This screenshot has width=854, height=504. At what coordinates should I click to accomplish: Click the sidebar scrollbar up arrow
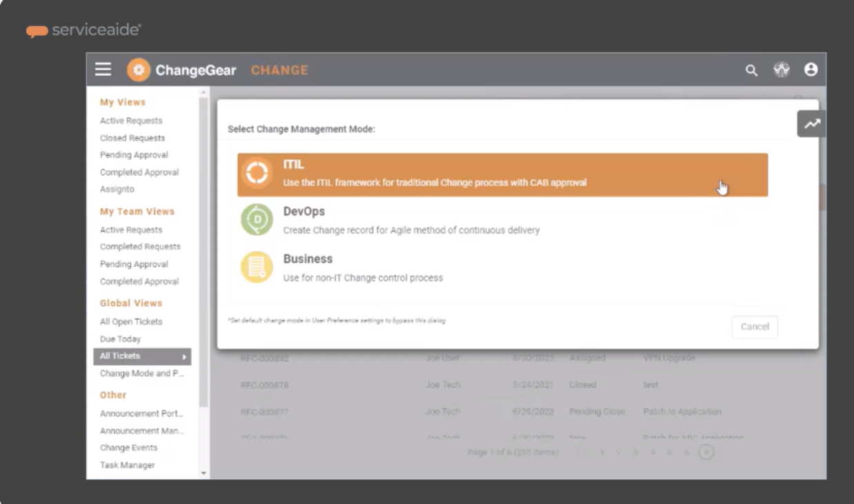pos(203,92)
